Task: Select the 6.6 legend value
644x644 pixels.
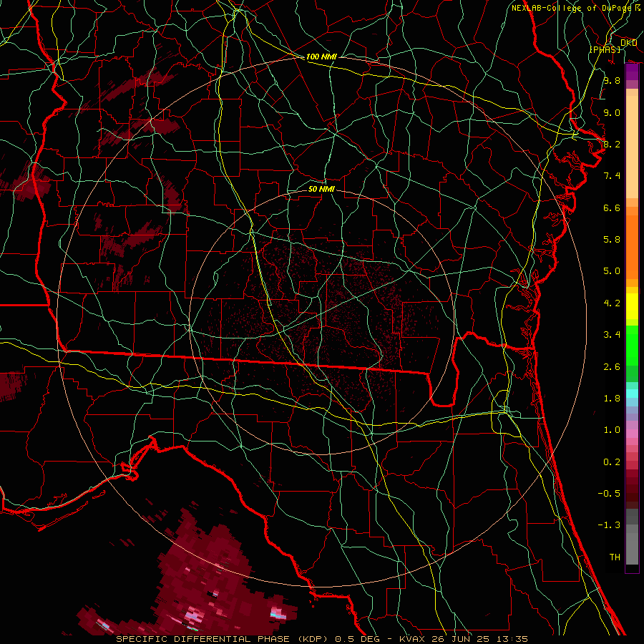Action: point(612,208)
